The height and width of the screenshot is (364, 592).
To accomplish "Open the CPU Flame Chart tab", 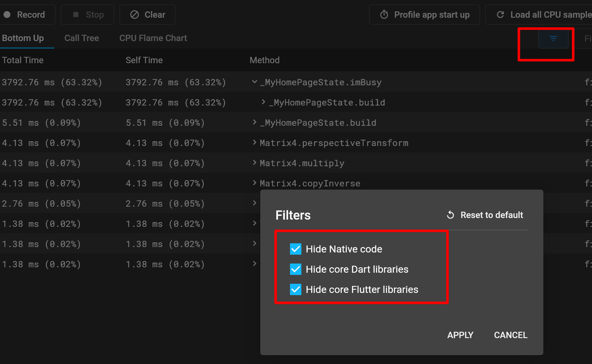I will [153, 38].
